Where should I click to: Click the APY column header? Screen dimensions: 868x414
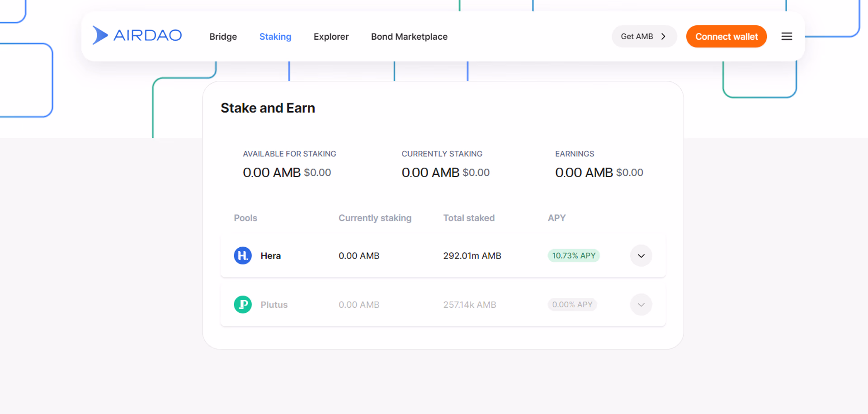tap(557, 218)
